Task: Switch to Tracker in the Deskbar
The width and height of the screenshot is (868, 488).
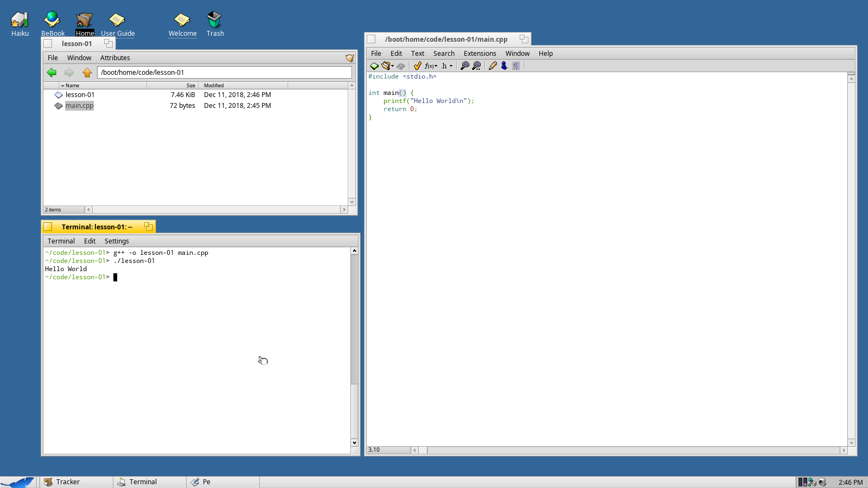Action: (x=76, y=482)
